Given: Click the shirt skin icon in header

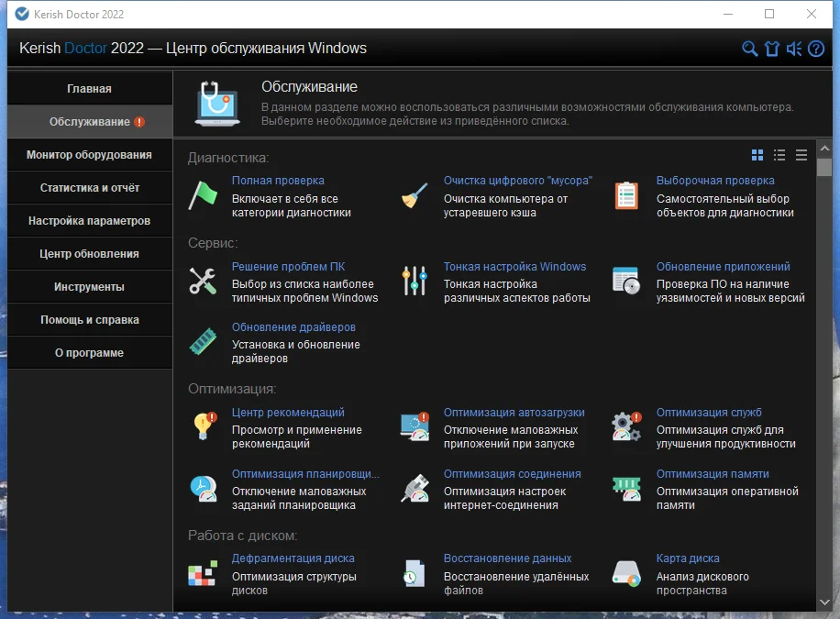Looking at the screenshot, I should click(772, 49).
